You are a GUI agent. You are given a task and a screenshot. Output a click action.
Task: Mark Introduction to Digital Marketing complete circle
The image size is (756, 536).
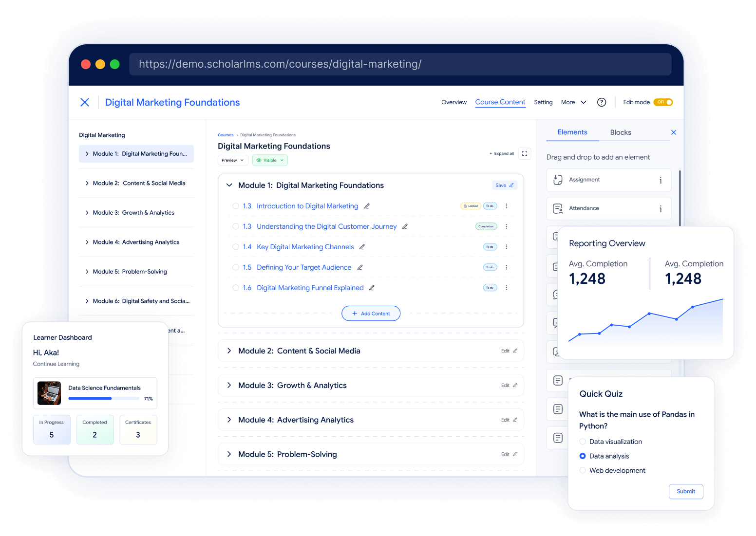[x=236, y=206]
